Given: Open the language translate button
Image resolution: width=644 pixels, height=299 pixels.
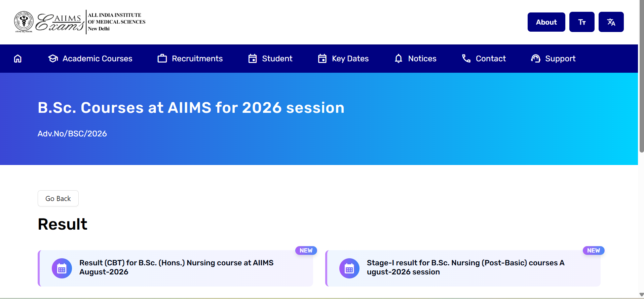Looking at the screenshot, I should (x=611, y=22).
